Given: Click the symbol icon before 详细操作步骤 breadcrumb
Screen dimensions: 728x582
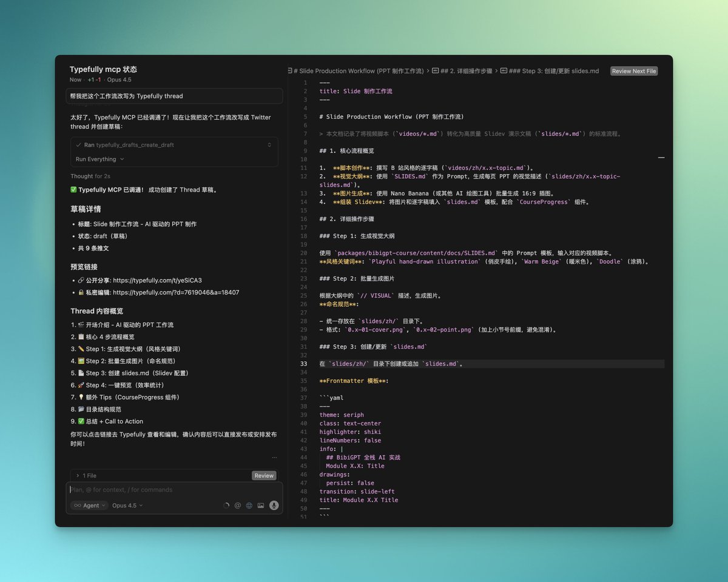Looking at the screenshot, I should click(436, 71).
